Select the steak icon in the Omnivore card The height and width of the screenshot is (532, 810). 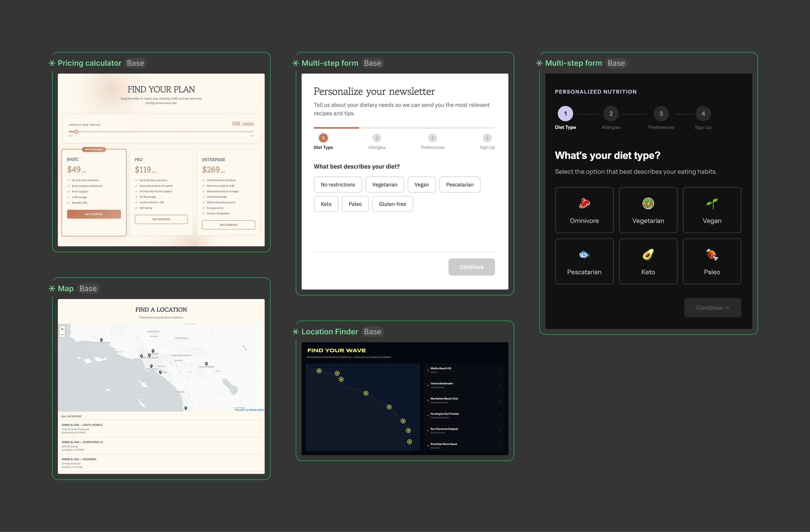584,203
